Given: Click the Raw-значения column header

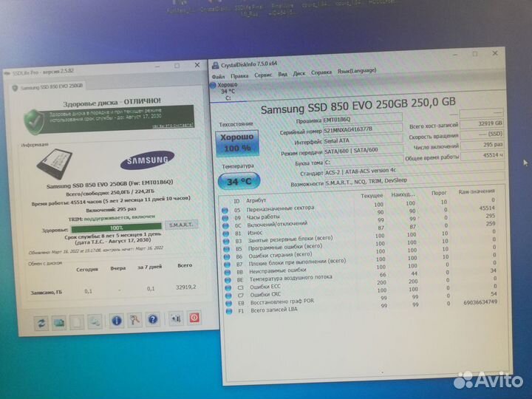Looking at the screenshot, I should [x=477, y=191].
